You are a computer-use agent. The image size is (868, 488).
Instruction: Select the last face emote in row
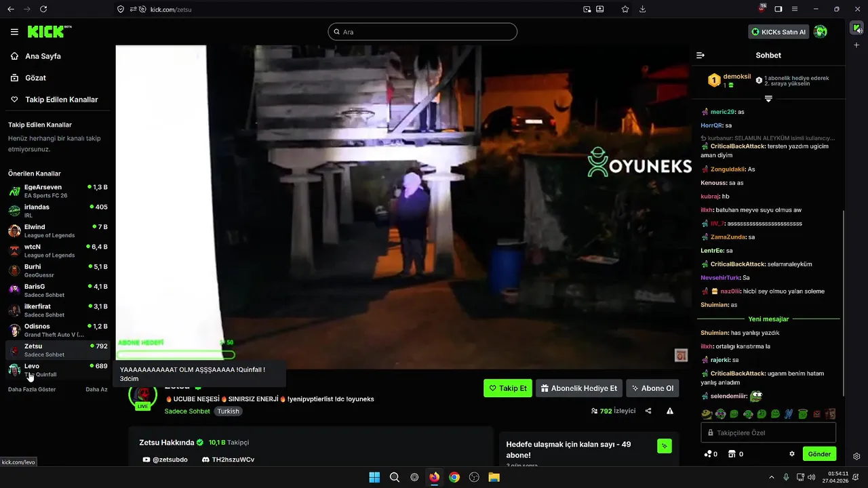tap(831, 414)
